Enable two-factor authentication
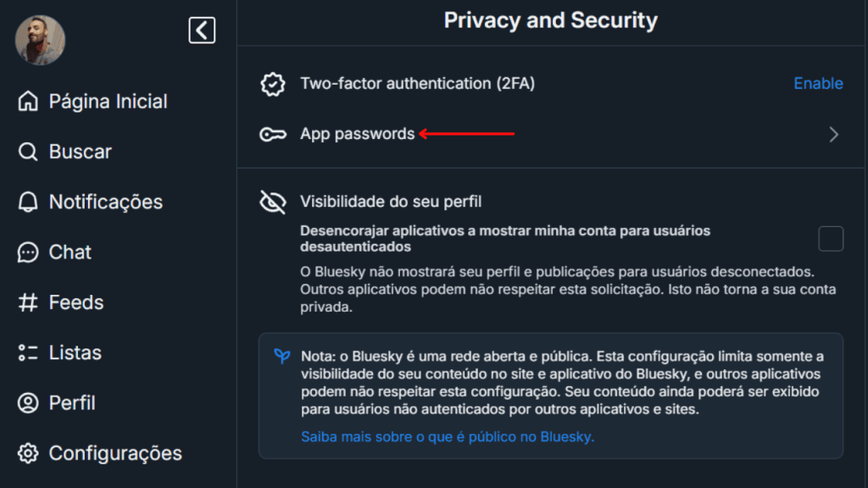Screen dimensions: 868x488 pos(818,84)
